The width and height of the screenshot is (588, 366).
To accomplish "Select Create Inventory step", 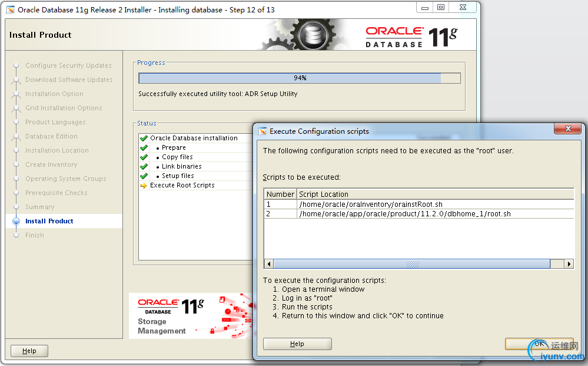I will [x=51, y=164].
